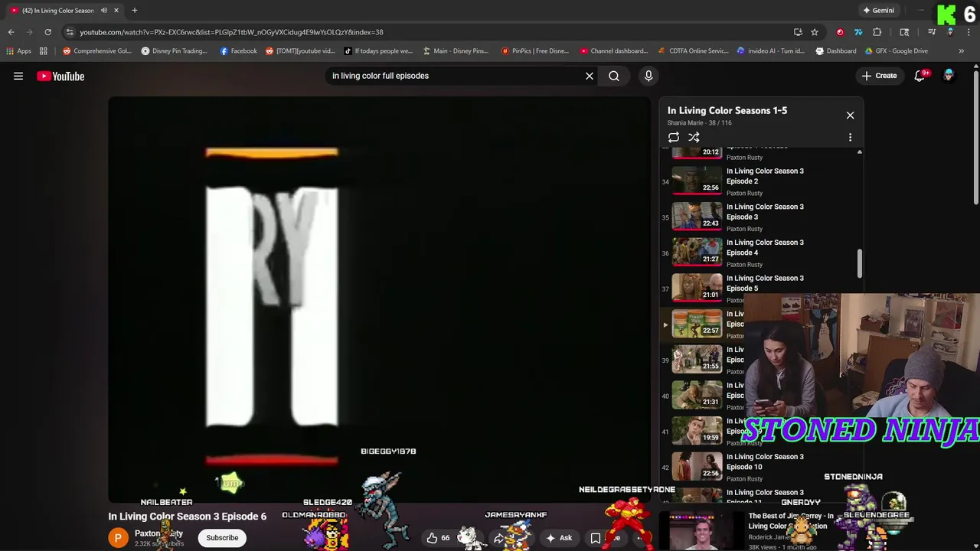Open the Dashboard bookmark
The image size is (980, 551).
835,51
